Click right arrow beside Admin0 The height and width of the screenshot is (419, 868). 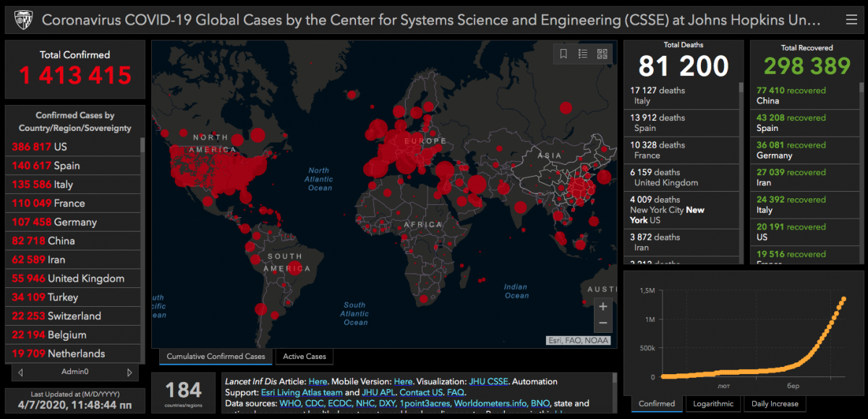tap(129, 372)
